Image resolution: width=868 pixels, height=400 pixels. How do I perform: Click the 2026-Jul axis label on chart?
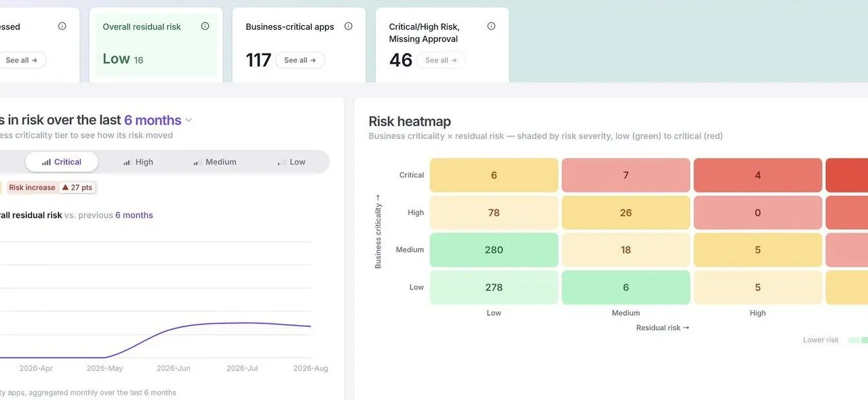click(243, 368)
